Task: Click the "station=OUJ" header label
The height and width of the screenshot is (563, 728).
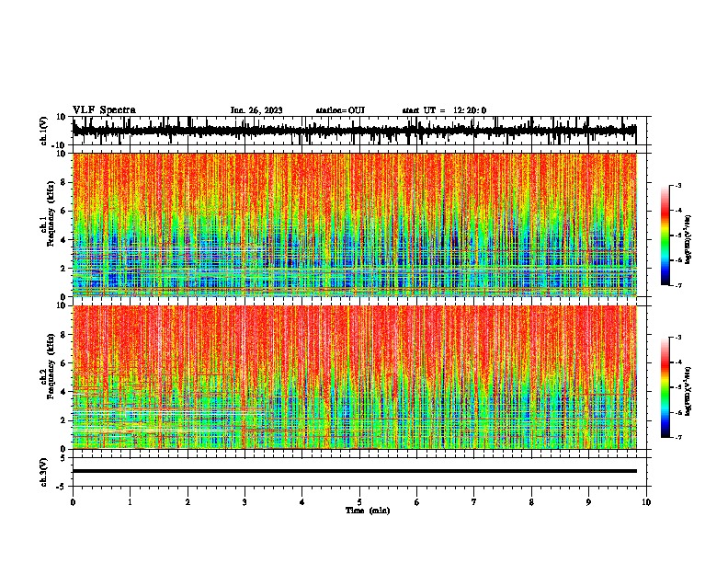Action: point(340,110)
